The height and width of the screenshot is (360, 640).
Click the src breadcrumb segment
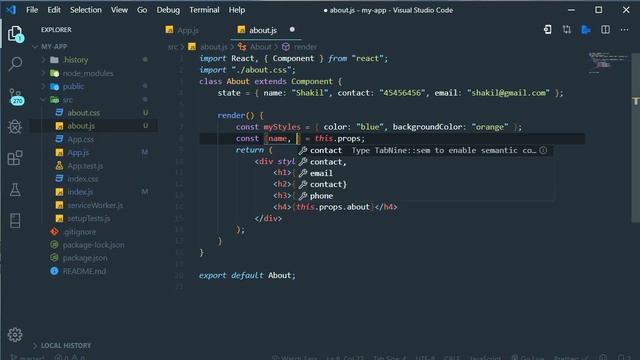(x=172, y=47)
